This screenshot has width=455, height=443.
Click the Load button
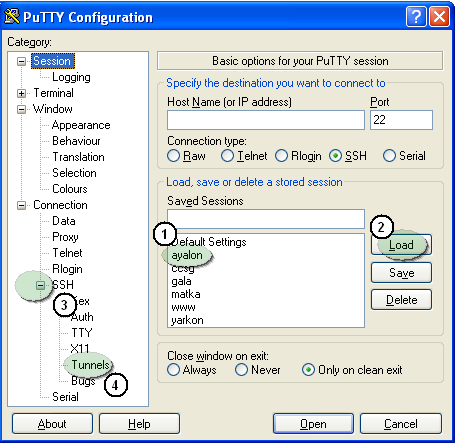click(401, 245)
